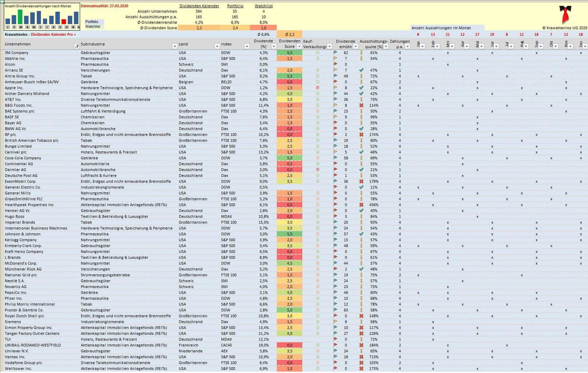Open the Land column filter dropdown
This screenshot has width=588, height=373.
217,46
